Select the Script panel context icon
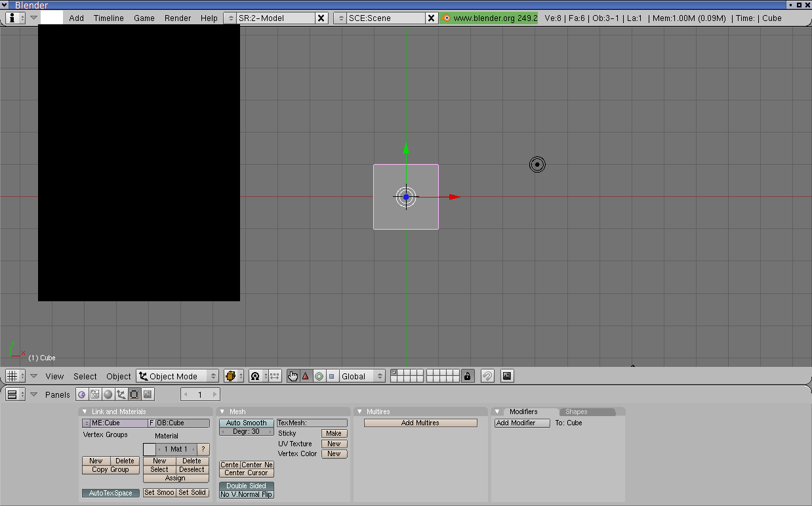The width and height of the screenshot is (812, 506). [x=95, y=394]
